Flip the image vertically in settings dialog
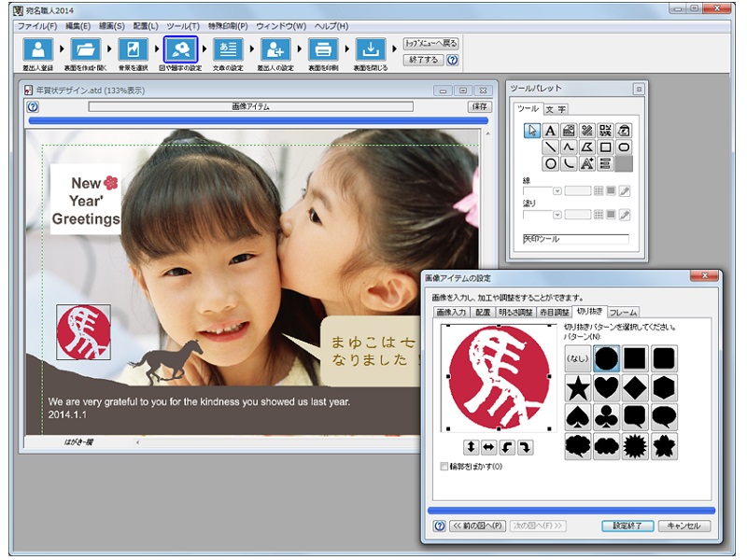Viewport: 747px width, 560px height. point(472,448)
